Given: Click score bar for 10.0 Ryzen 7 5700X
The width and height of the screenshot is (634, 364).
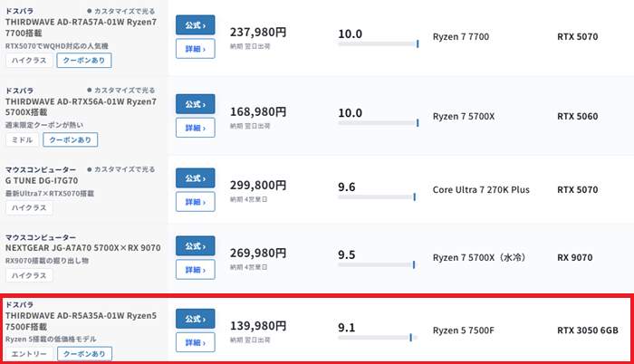Looking at the screenshot, I should pos(378,123).
